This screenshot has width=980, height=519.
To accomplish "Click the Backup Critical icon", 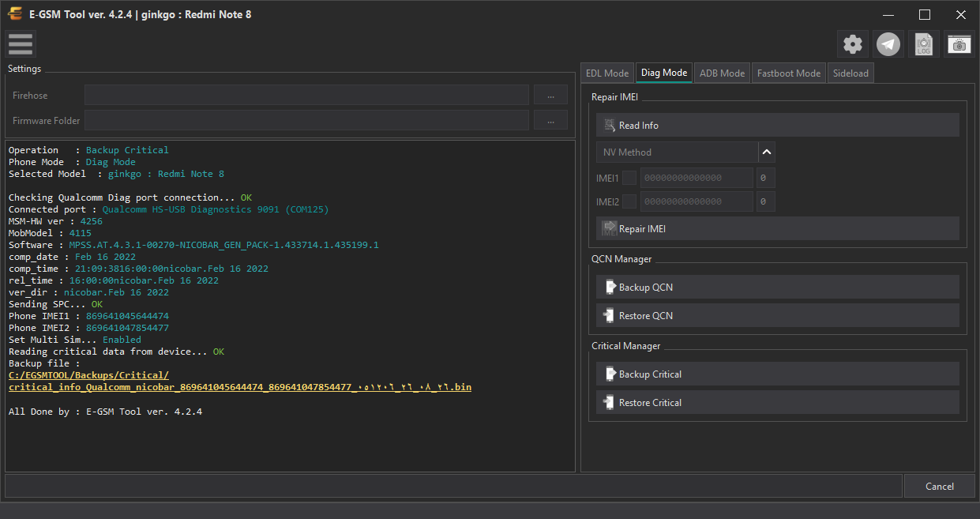I will (x=610, y=374).
